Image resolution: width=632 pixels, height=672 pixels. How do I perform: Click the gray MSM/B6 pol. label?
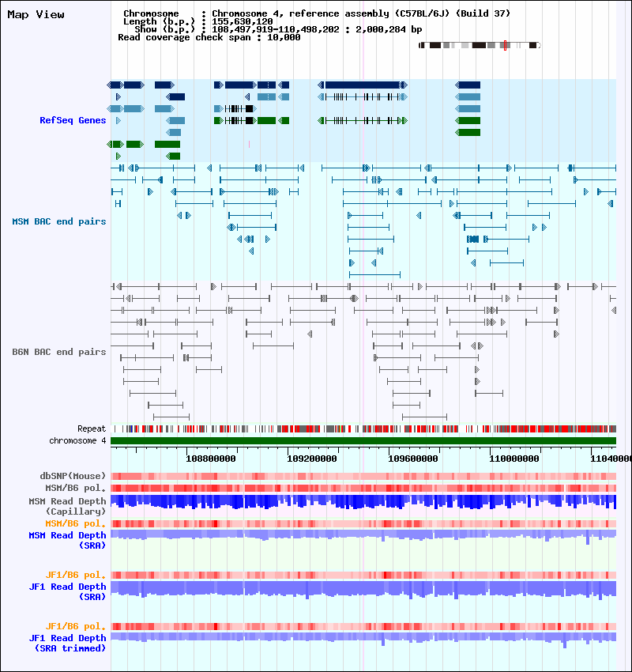75,488
